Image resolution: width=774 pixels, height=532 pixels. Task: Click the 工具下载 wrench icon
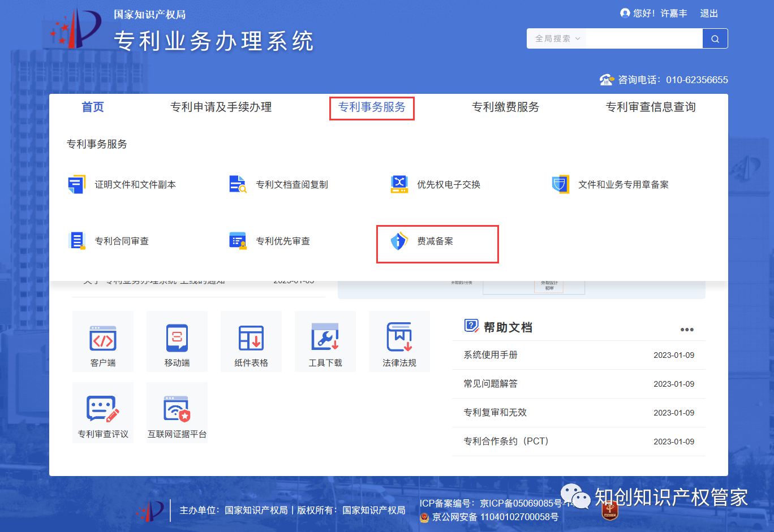pos(325,337)
